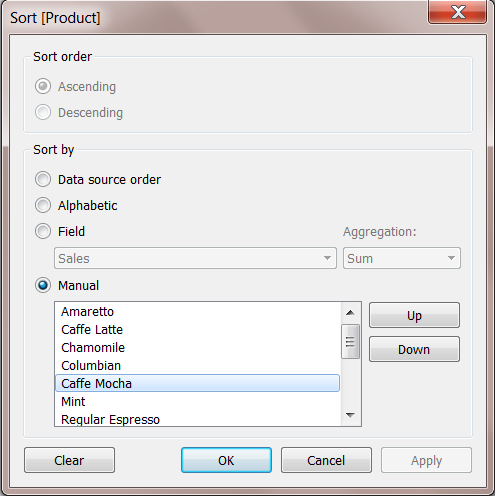495x496 pixels.
Task: Choose Alphabetic sort option
Action: (x=43, y=205)
